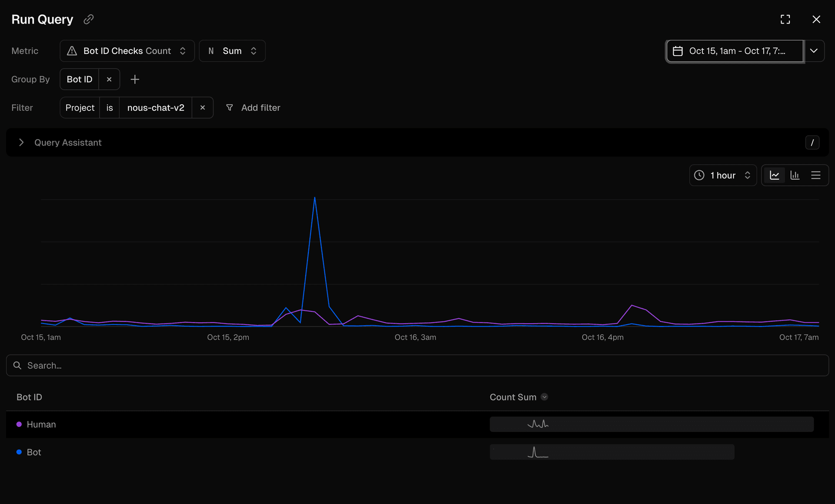Click the Search input field
The image size is (835, 504).
point(417,365)
